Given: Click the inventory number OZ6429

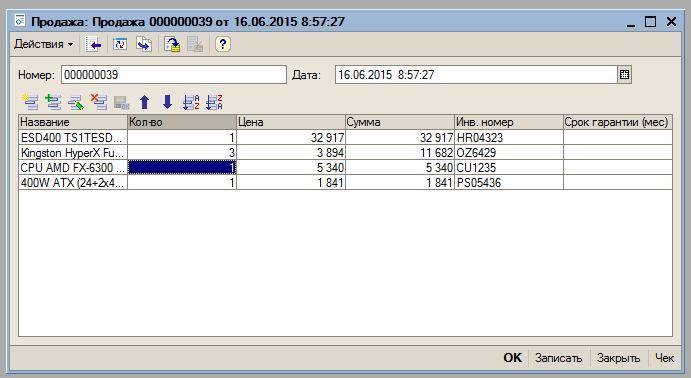Looking at the screenshot, I should coord(509,152).
